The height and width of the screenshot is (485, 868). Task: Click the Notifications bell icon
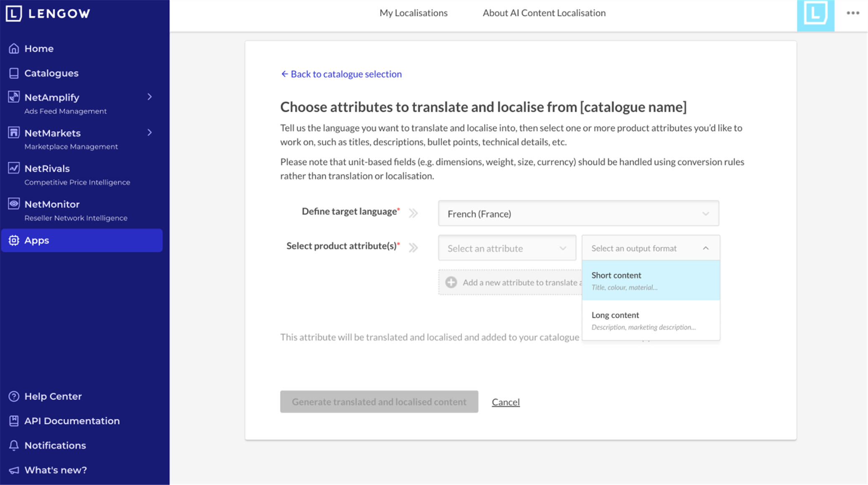[x=14, y=445]
